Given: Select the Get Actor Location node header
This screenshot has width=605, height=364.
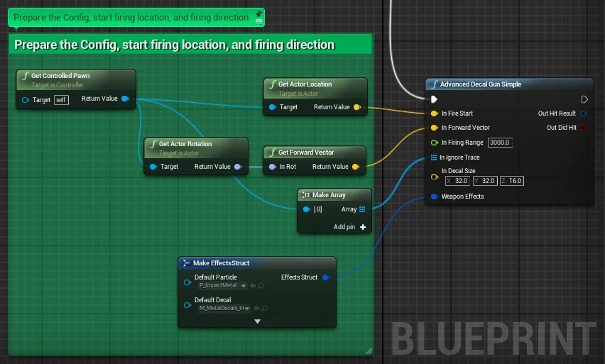Looking at the screenshot, I should [x=315, y=88].
